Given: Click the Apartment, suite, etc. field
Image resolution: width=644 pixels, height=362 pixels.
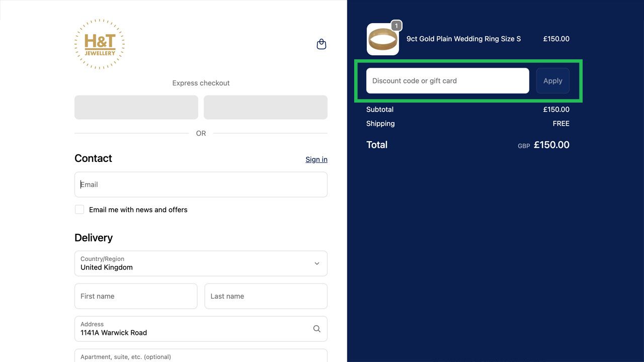Looking at the screenshot, I should (x=201, y=356).
